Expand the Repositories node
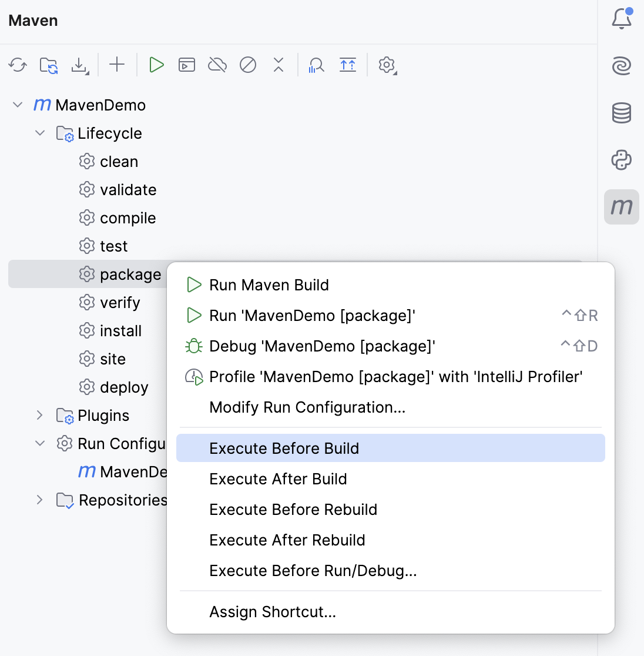 click(39, 500)
